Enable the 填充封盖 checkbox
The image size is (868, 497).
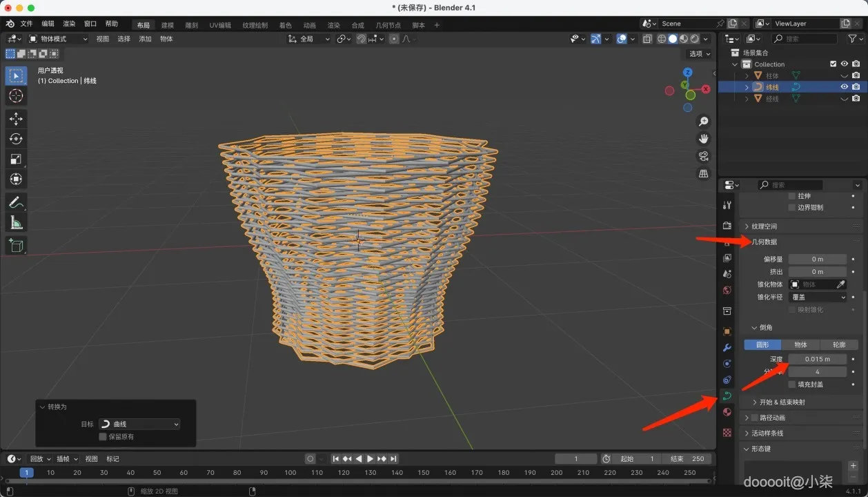click(x=792, y=384)
